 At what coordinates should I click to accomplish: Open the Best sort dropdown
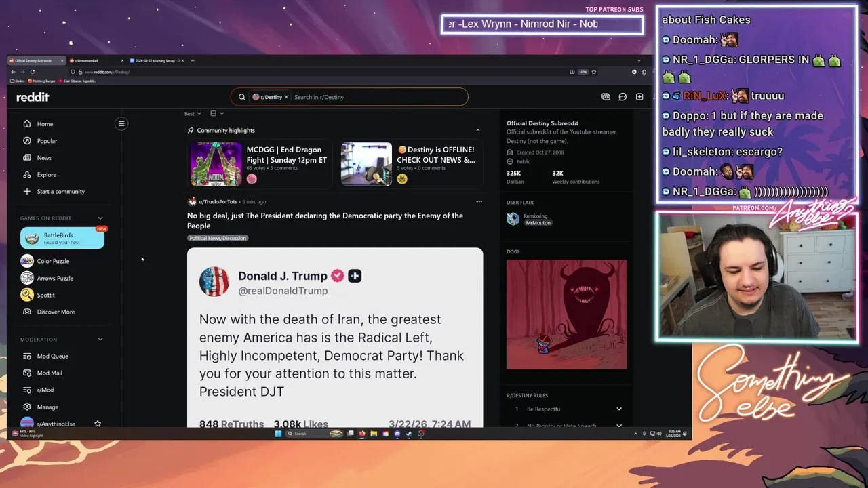(x=193, y=113)
